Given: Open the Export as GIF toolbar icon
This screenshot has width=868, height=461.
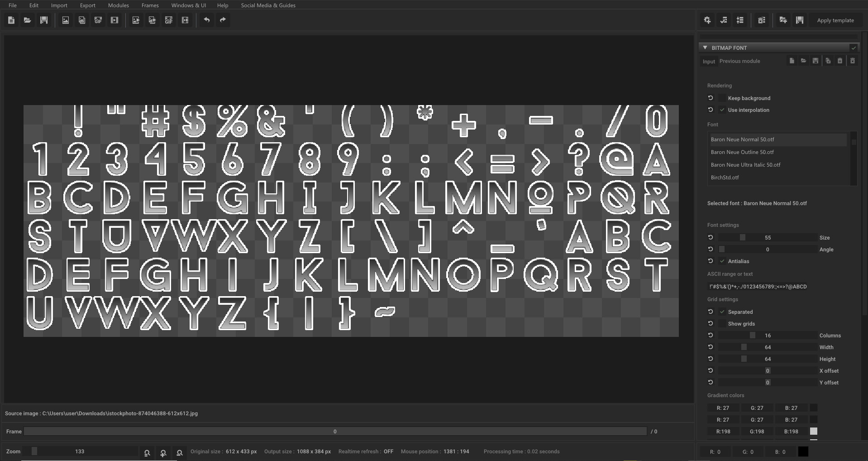Looking at the screenshot, I should click(168, 20).
